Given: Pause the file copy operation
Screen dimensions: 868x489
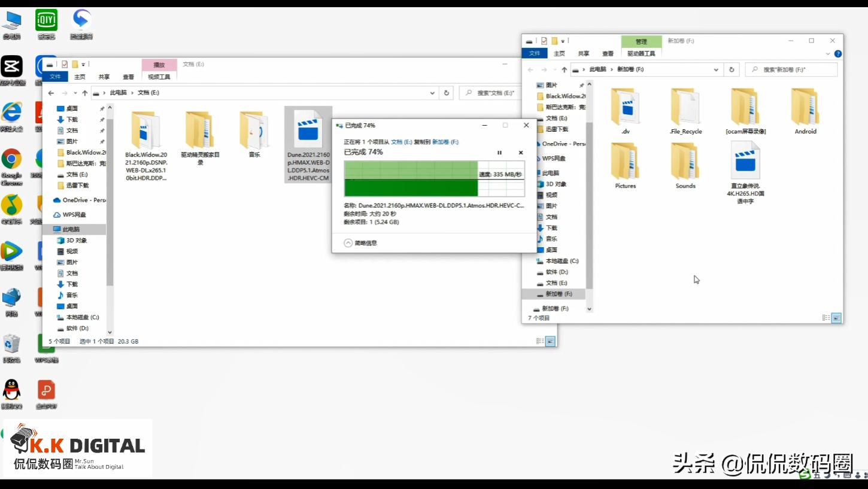Looking at the screenshot, I should point(499,153).
